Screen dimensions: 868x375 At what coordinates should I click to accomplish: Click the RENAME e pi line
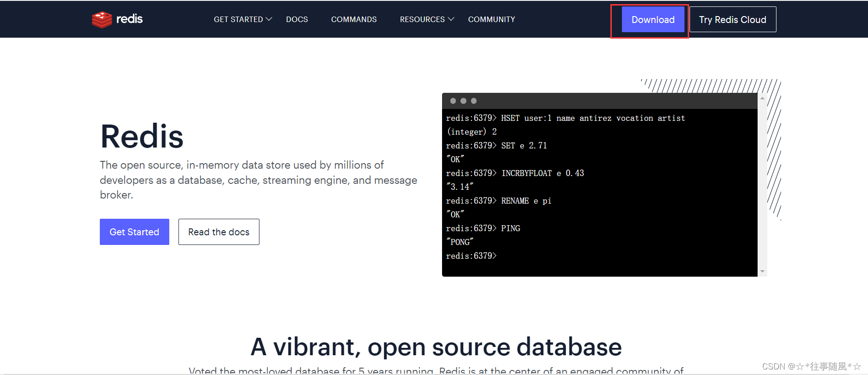point(499,201)
